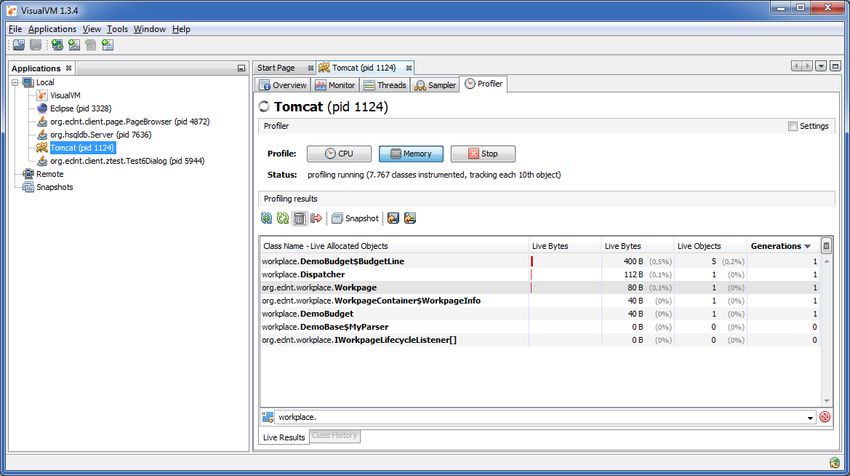This screenshot has height=476, width=850.
Task: Take a Snapshot of profiling results
Action: pos(355,218)
